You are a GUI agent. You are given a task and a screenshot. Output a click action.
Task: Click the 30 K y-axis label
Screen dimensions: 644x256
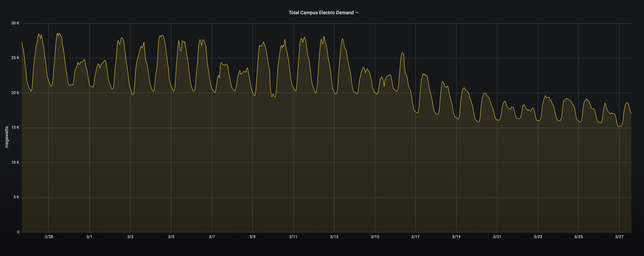(15, 23)
